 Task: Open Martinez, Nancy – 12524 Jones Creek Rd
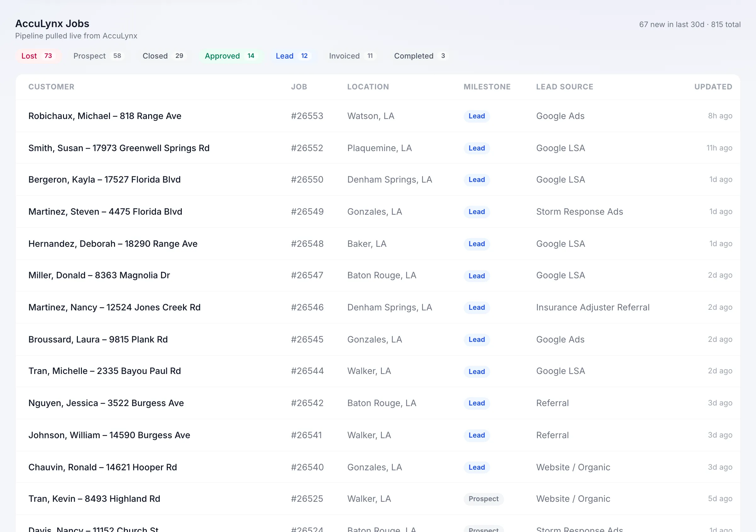[x=114, y=307]
